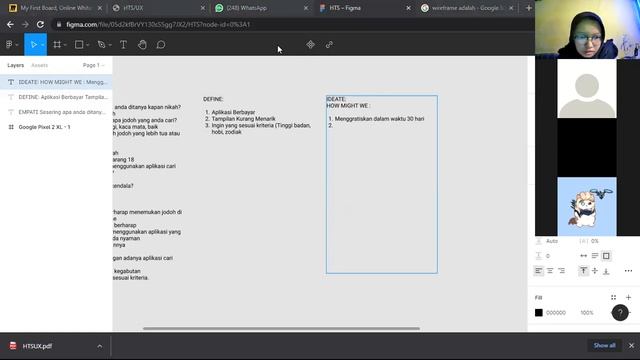Open a new browser tab
The image size is (640, 360).
point(529,8)
